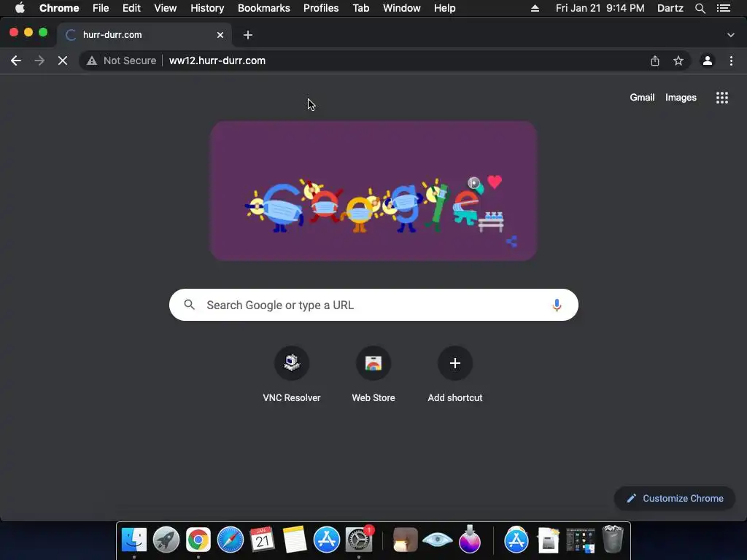Screen dimensions: 747x560
Task: Open the View menu
Action: click(x=166, y=8)
